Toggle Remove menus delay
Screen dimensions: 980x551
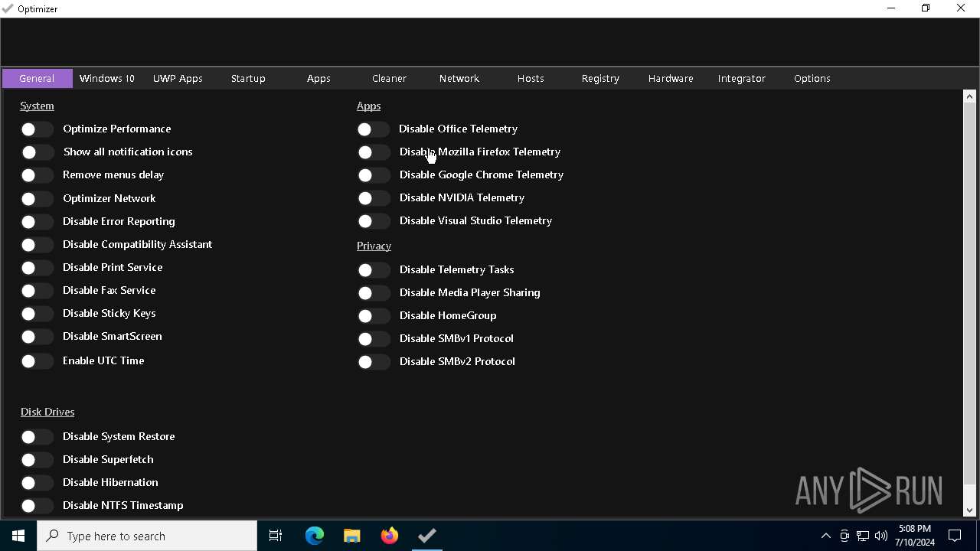[x=37, y=175]
